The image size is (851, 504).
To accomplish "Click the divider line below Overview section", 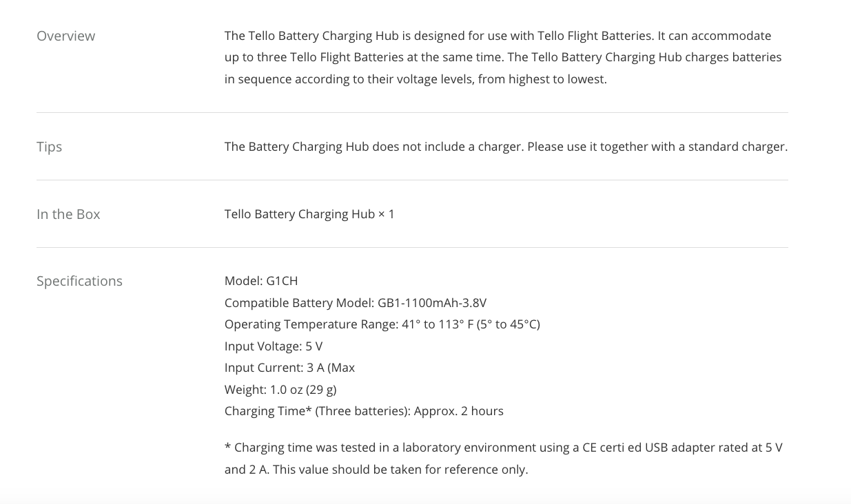I will (412, 112).
